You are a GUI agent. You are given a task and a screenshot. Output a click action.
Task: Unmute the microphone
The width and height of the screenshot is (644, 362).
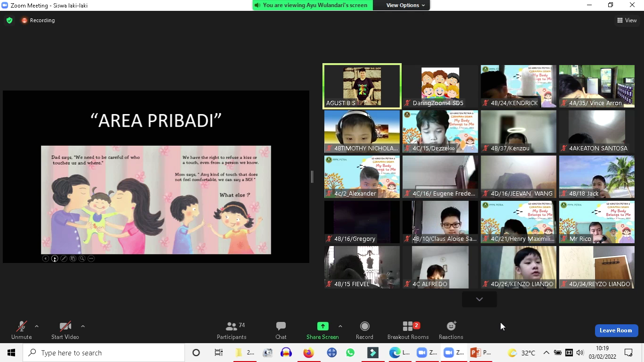coord(21,330)
